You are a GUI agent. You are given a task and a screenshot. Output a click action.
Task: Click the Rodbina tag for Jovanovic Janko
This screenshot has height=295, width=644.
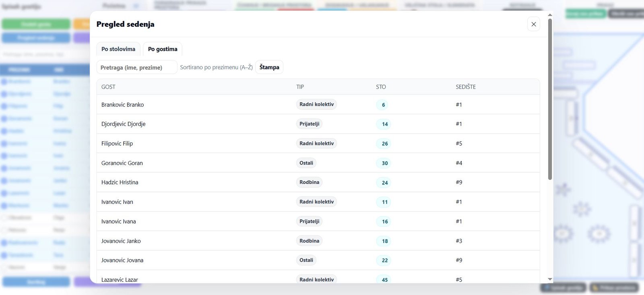pos(309,241)
